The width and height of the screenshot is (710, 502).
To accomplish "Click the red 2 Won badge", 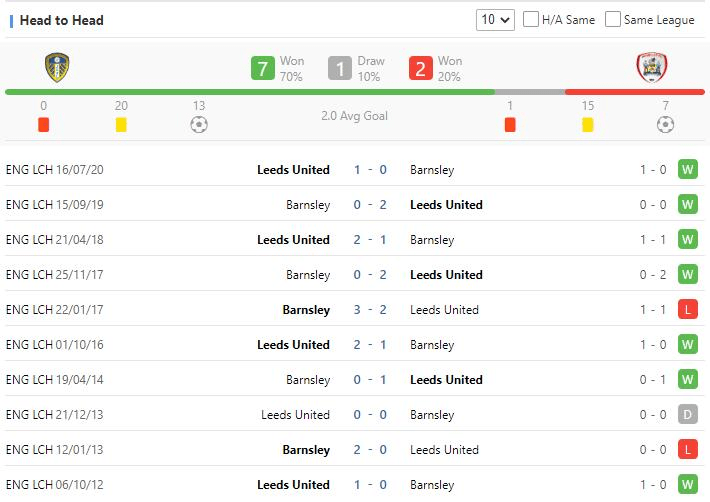I will tap(420, 68).
